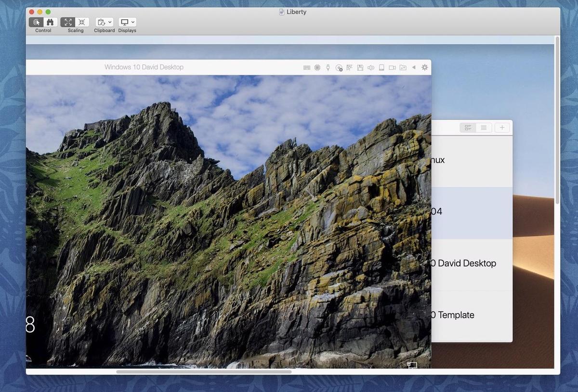Open the Displays dropdown
Image resolution: width=578 pixels, height=392 pixels.
[x=127, y=22]
